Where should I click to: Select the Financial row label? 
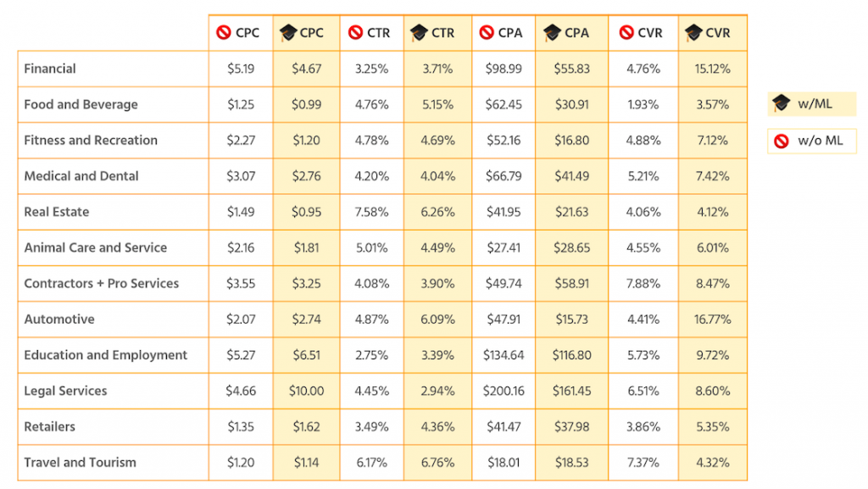(50, 69)
